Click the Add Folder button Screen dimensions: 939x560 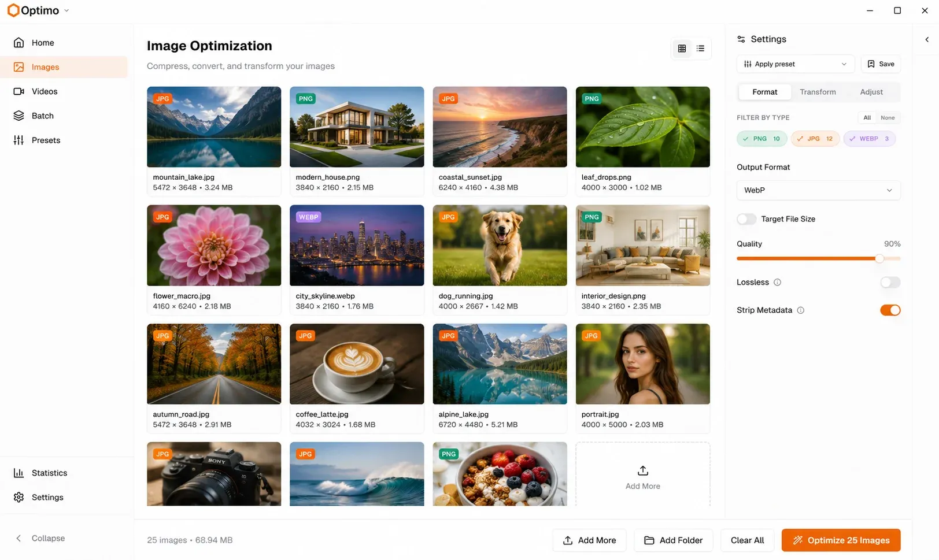[674, 540]
